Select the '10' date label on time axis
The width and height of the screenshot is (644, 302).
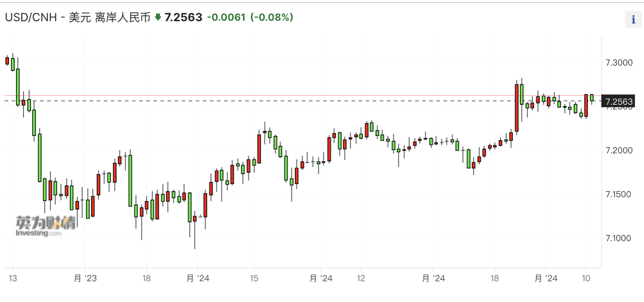(x=586, y=278)
